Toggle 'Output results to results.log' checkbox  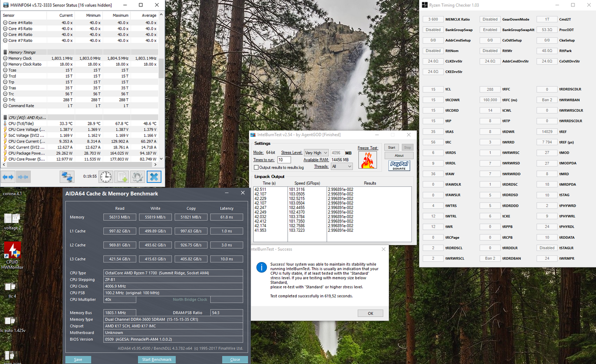click(256, 168)
